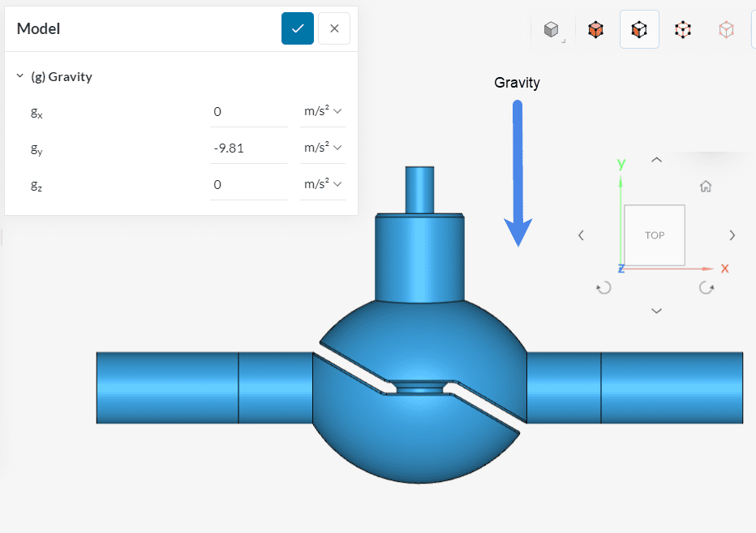Click the left chevron beside the navigation cube
Image resolution: width=756 pixels, height=533 pixels.
pos(581,235)
